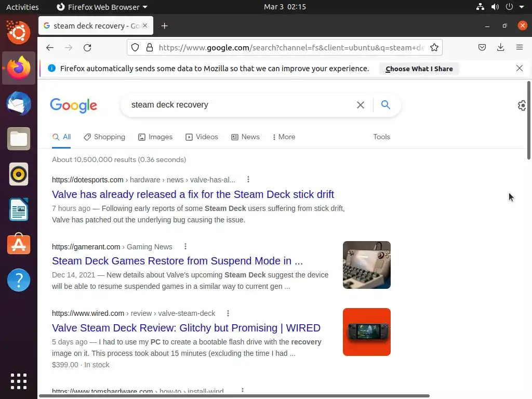Click the "$399.00 · In stock" text

click(81, 365)
